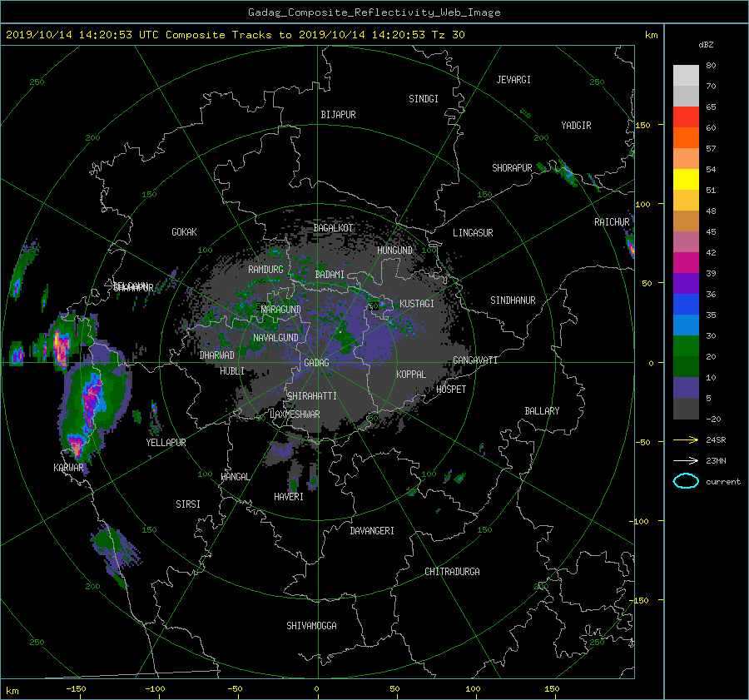Click the NAVALGUND city label
The width and height of the screenshot is (749, 700).
tap(275, 338)
